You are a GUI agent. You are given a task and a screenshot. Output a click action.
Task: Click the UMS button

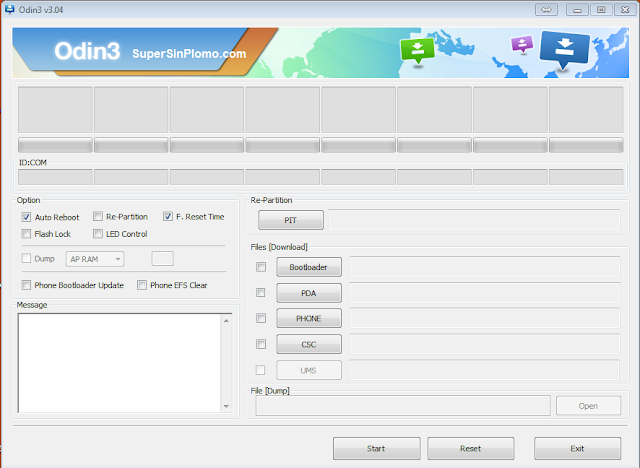(309, 370)
